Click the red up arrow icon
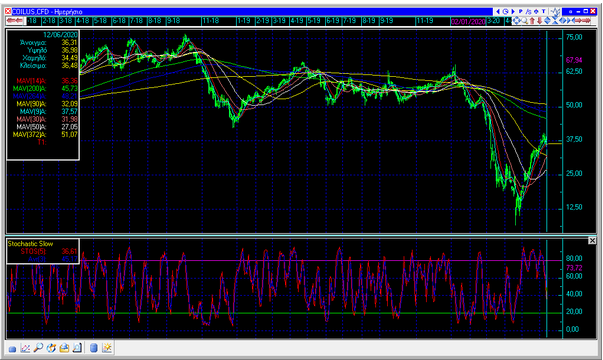This screenshot has width=603, height=360. [x=532, y=21]
